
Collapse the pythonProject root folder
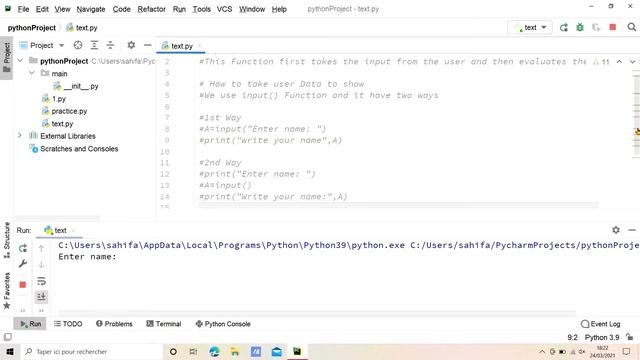tap(20, 61)
